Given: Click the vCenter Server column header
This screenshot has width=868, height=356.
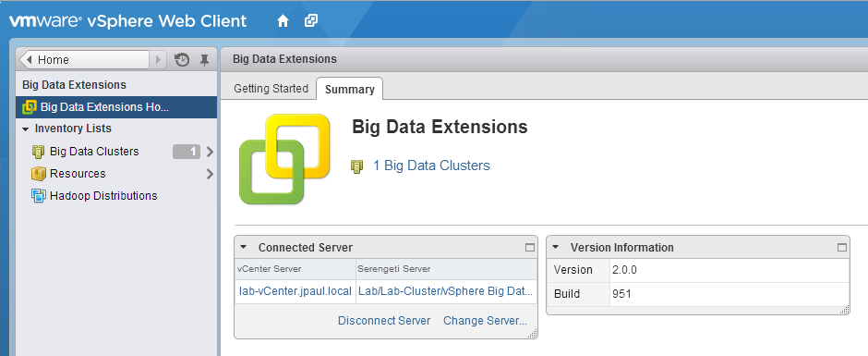Looking at the screenshot, I should click(295, 269).
